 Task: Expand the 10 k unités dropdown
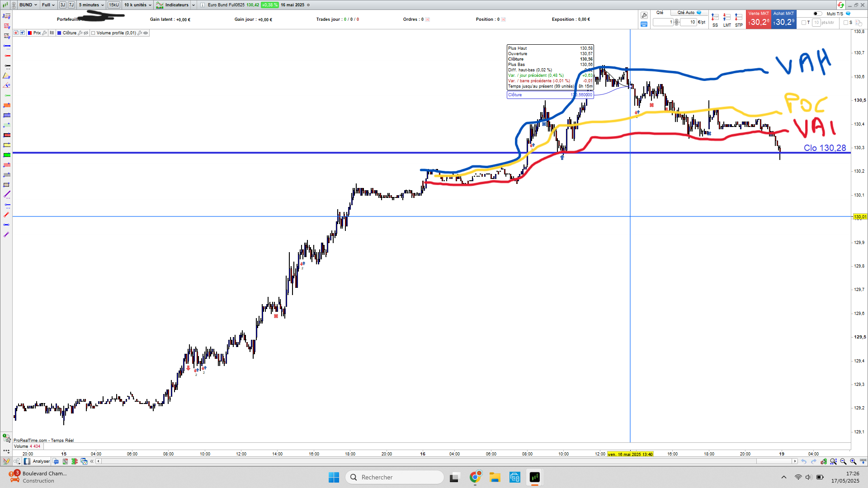pos(138,5)
